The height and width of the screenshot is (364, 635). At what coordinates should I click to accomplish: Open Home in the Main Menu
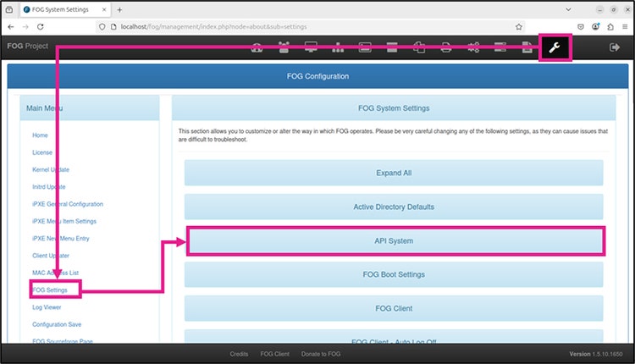click(40, 135)
